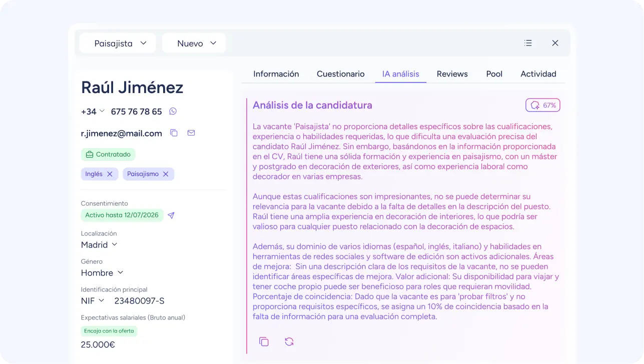Click the Localización label
Screen dimensions: 644x364
[99, 233]
